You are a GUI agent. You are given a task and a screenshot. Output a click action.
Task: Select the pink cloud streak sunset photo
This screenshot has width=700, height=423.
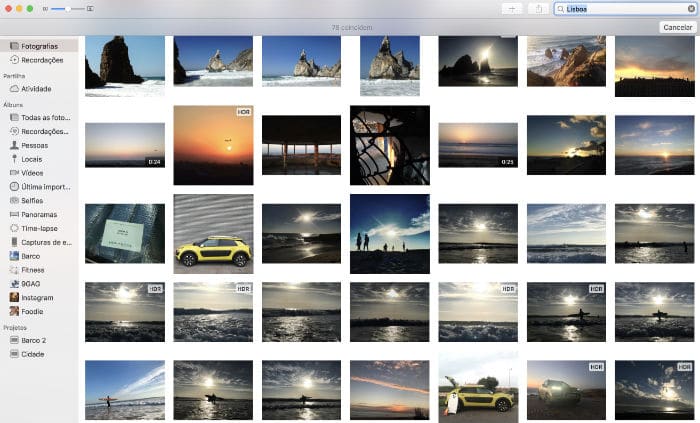390,390
